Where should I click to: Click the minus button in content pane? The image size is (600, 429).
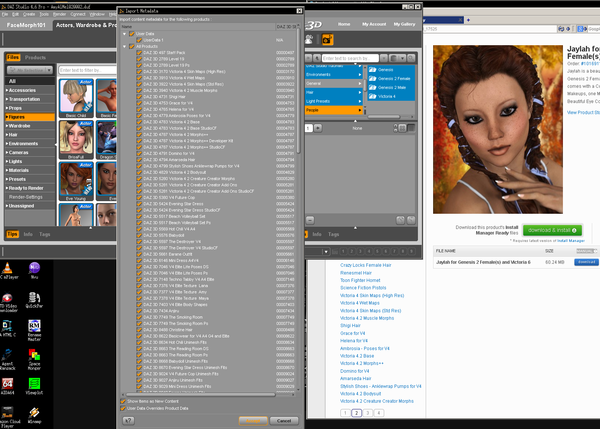(x=310, y=220)
